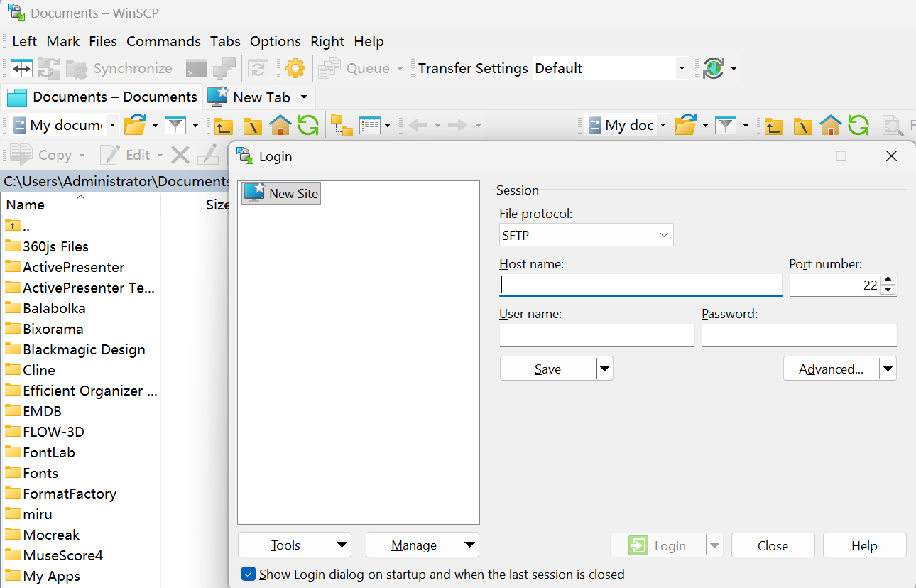Click inside the Host name field

pyautogui.click(x=639, y=284)
